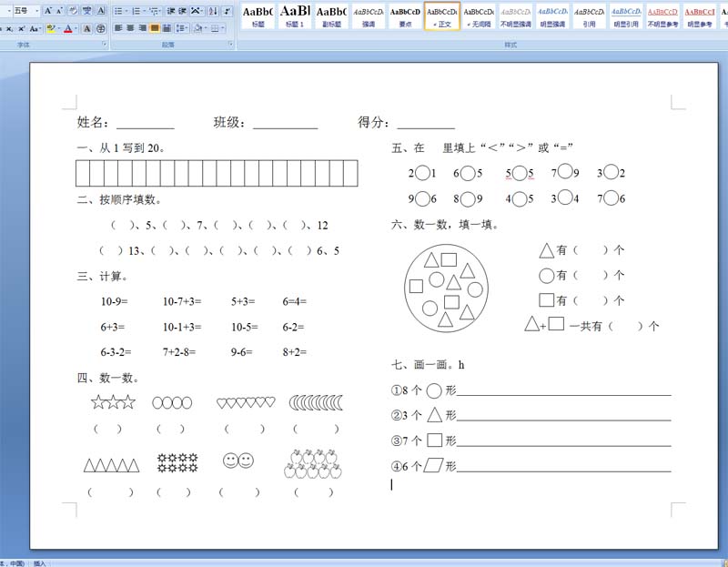Apply the 要点 style
The height and width of the screenshot is (567, 728).
(405, 16)
